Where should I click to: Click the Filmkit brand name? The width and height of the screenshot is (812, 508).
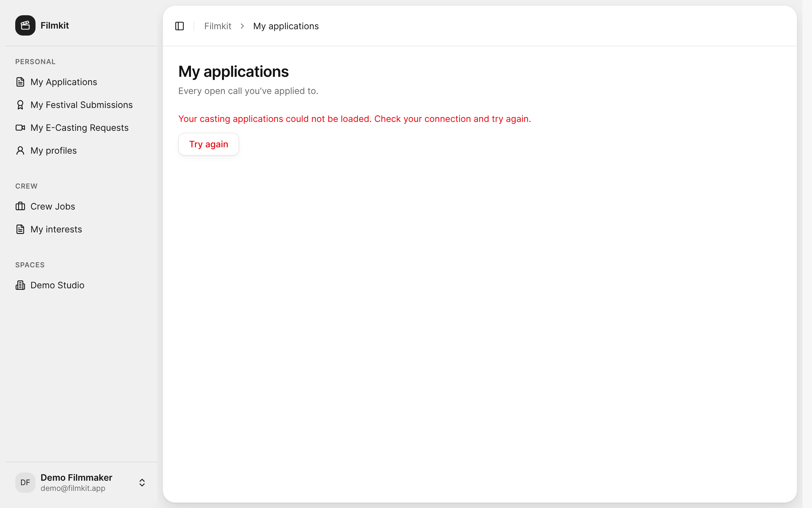click(55, 25)
